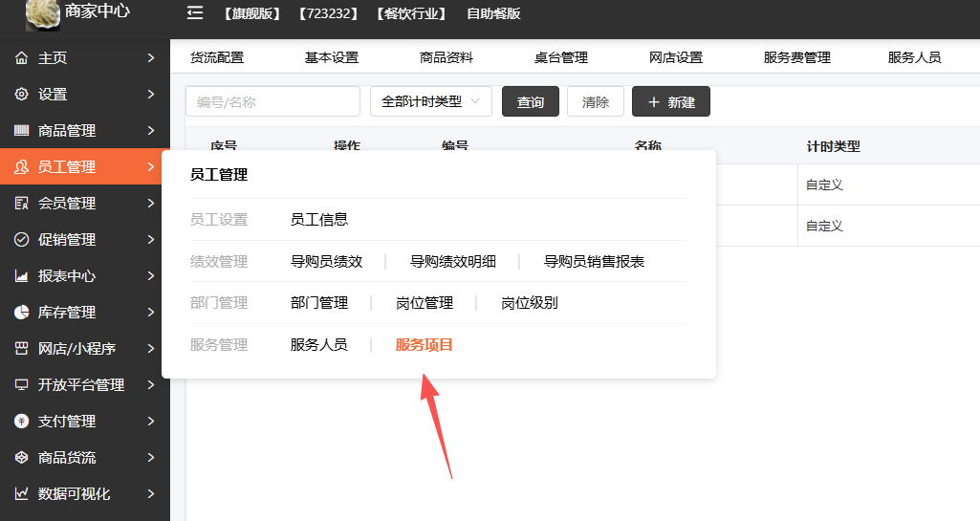Switch to the 桌台管理 tab

tap(560, 57)
